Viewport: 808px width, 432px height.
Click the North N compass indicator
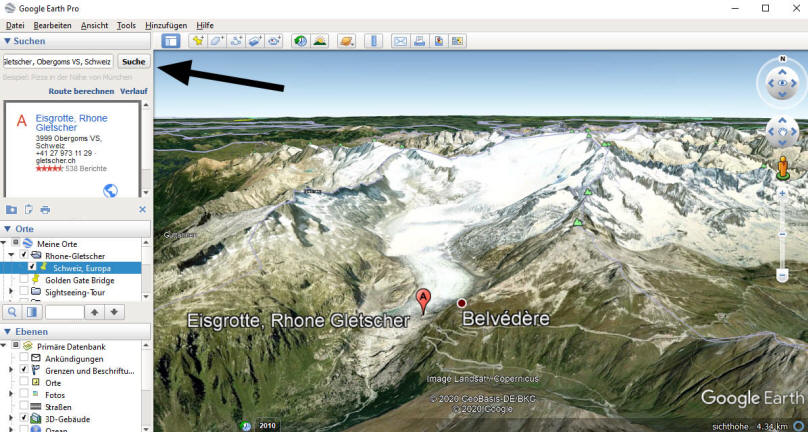[x=783, y=58]
